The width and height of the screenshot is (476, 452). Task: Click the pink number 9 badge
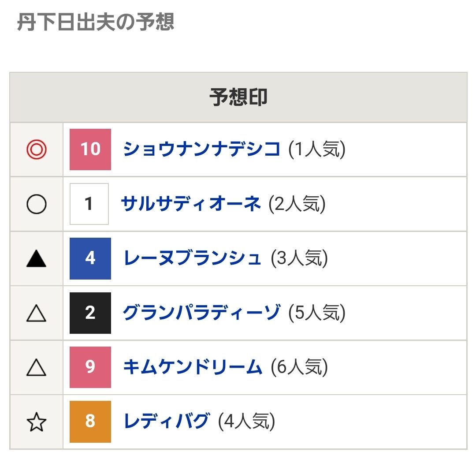pyautogui.click(x=90, y=367)
